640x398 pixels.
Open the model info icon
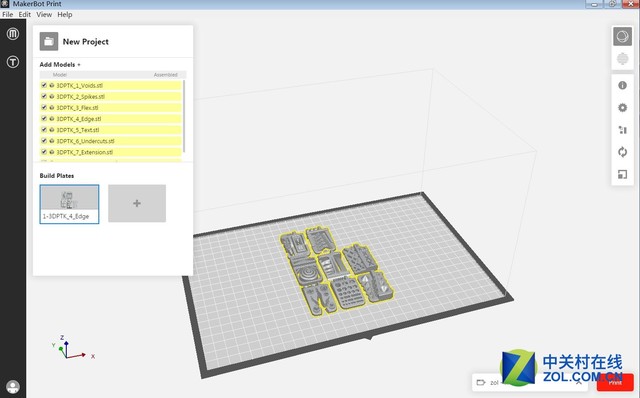click(x=622, y=85)
